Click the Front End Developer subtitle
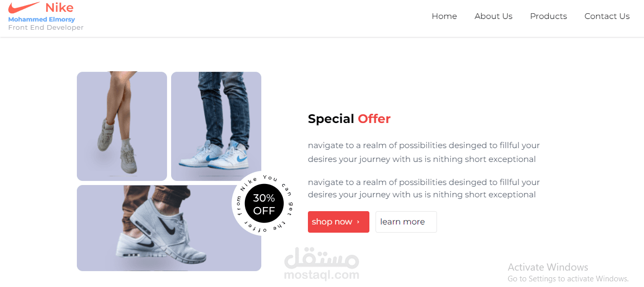The height and width of the screenshot is (287, 644). coord(46,28)
